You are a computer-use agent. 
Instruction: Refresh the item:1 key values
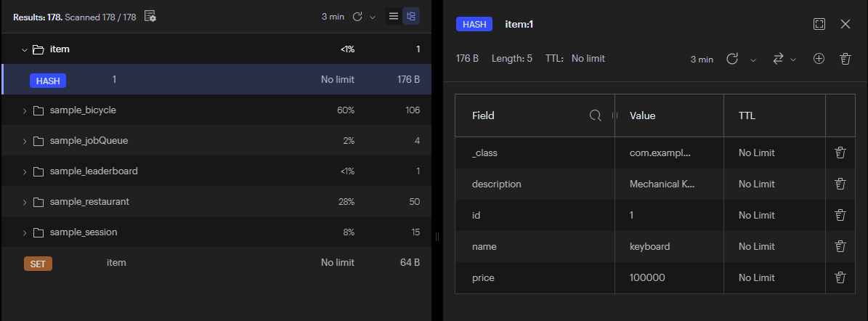732,59
